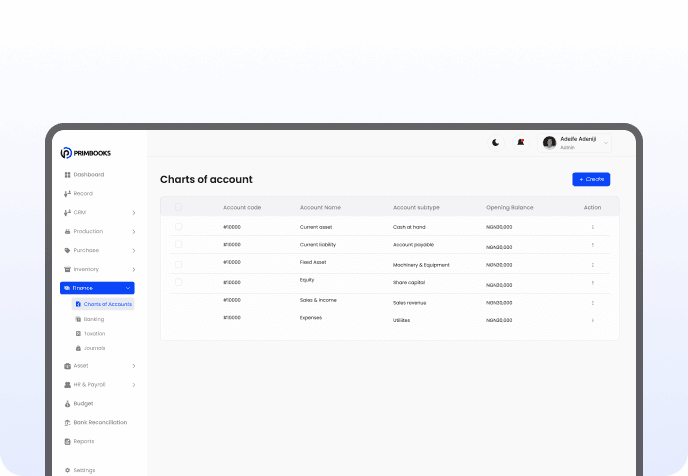The image size is (688, 476).
Task: Click the 'Sales revenue' subtype cell
Action: (409, 303)
